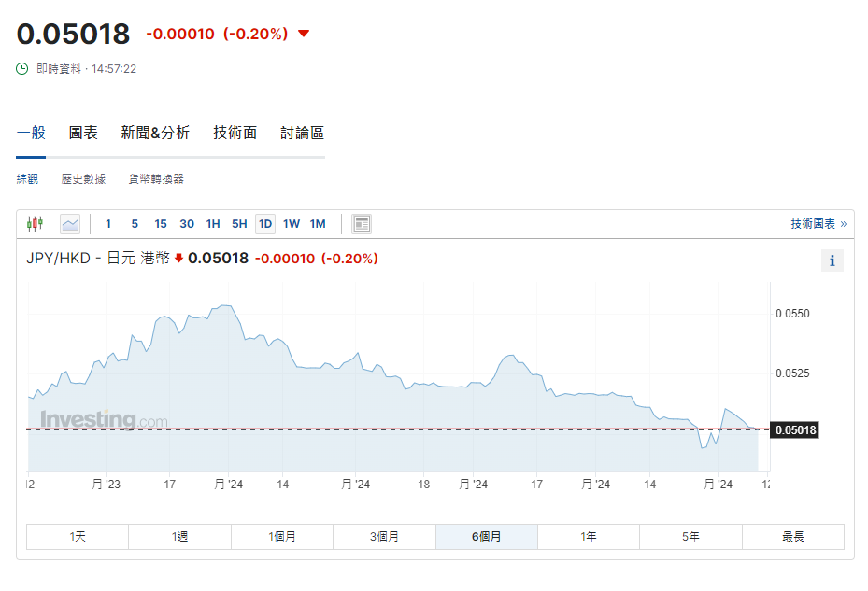The image size is (868, 591).
Task: Click the red down-arrow next to price change
Action: pyautogui.click(x=303, y=35)
